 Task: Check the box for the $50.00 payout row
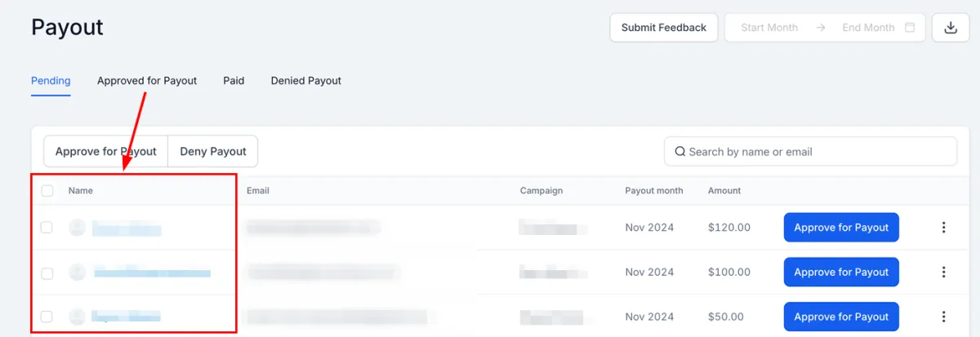(x=47, y=317)
